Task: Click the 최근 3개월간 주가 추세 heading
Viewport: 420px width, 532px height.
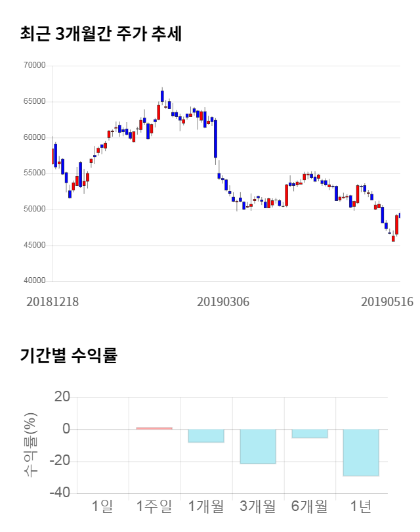Action: pyautogui.click(x=101, y=33)
